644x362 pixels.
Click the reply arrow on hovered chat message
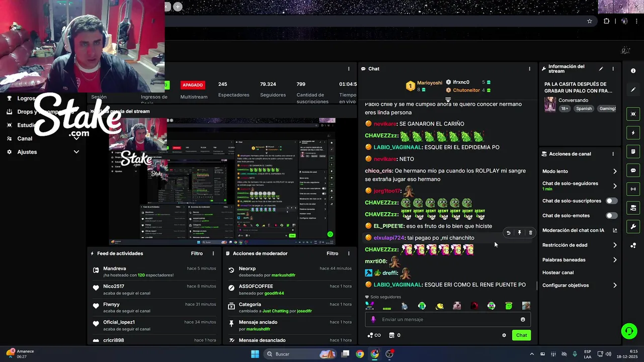coord(508,233)
